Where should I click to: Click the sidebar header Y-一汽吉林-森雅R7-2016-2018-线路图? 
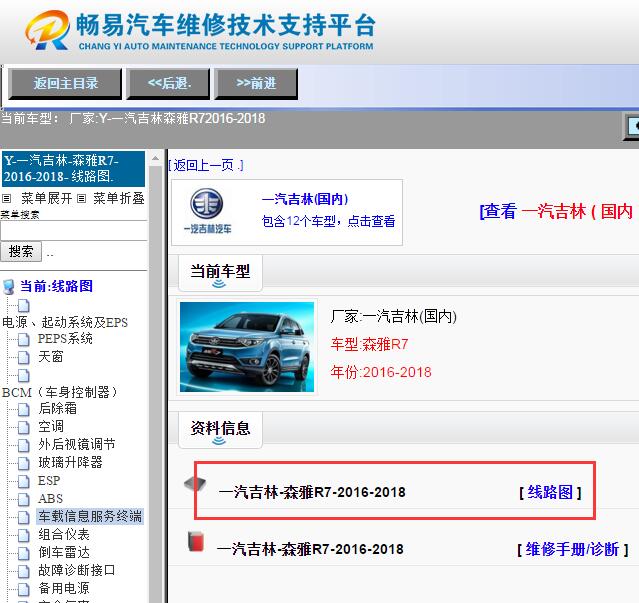point(73,169)
